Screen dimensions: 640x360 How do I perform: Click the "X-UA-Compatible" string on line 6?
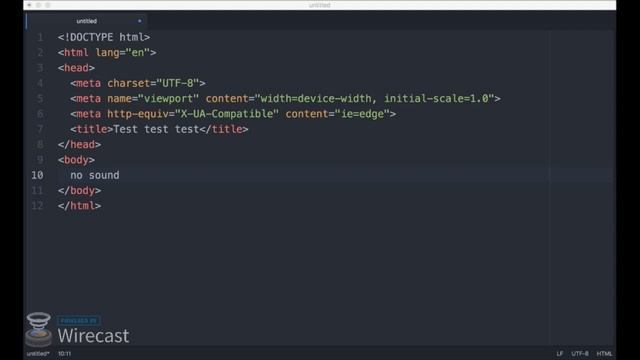[x=227, y=114]
